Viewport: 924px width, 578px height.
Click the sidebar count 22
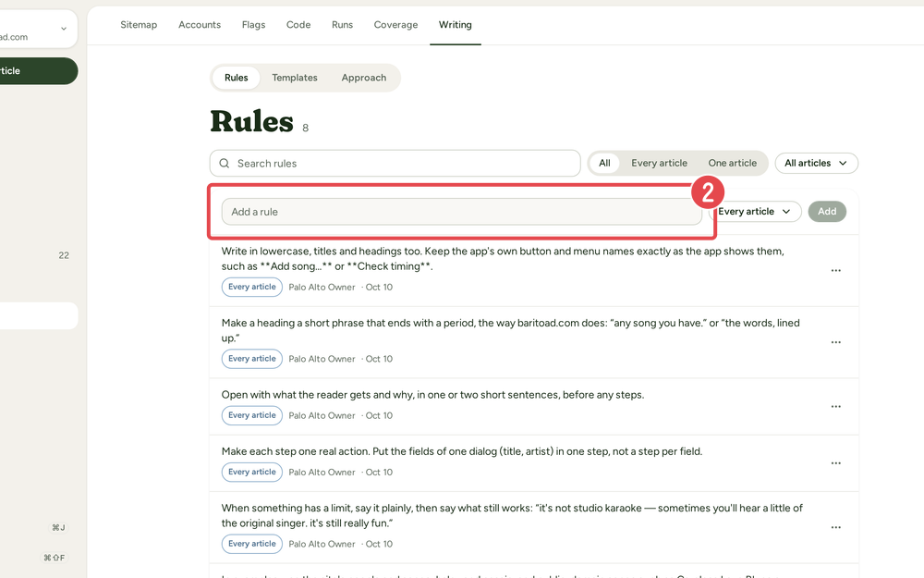[x=64, y=255]
